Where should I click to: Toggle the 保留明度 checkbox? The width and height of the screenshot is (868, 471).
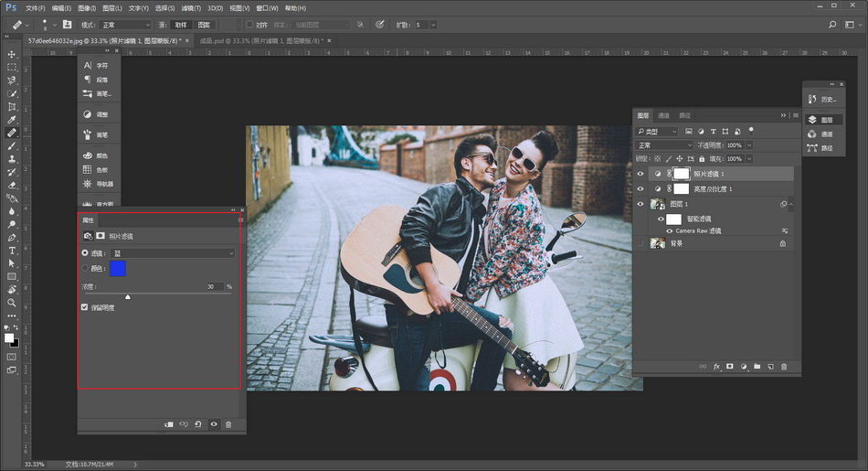86,307
